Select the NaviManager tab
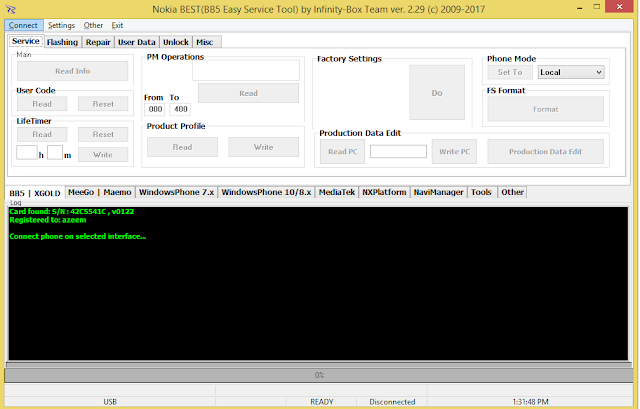 [438, 192]
